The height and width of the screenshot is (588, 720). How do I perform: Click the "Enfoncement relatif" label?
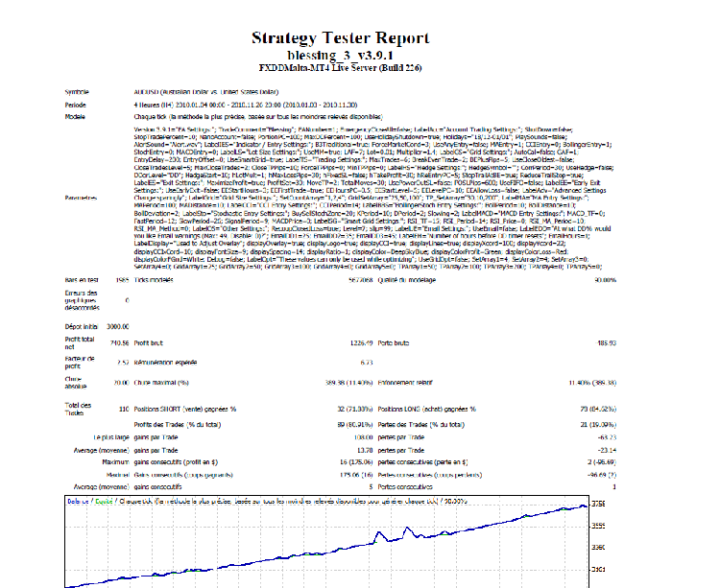[405, 383]
